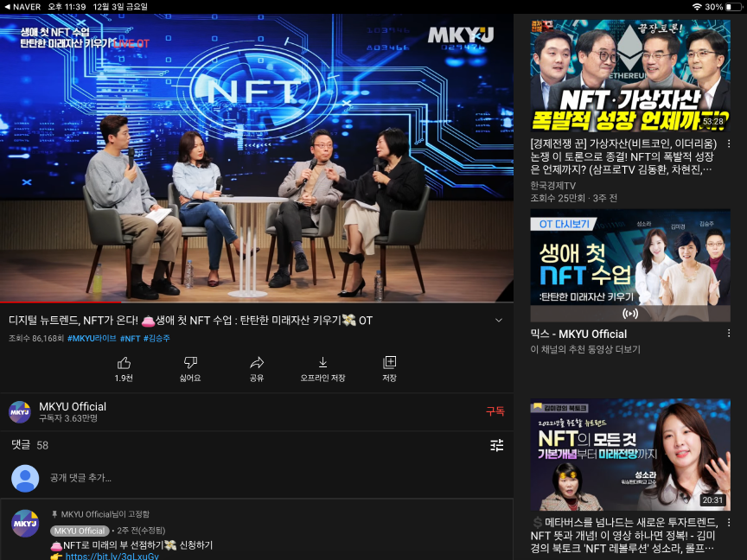Image resolution: width=747 pixels, height=560 pixels.
Task: Subscribe to MKYU Official with 구독
Action: 495,411
